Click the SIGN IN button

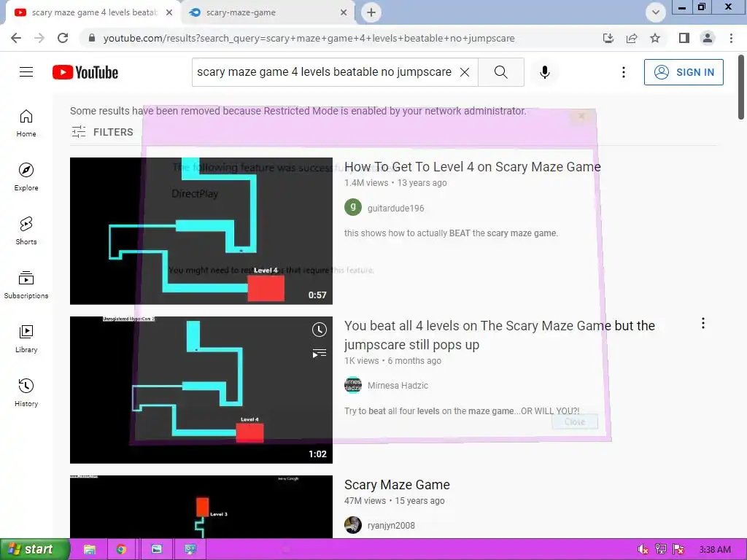(683, 72)
